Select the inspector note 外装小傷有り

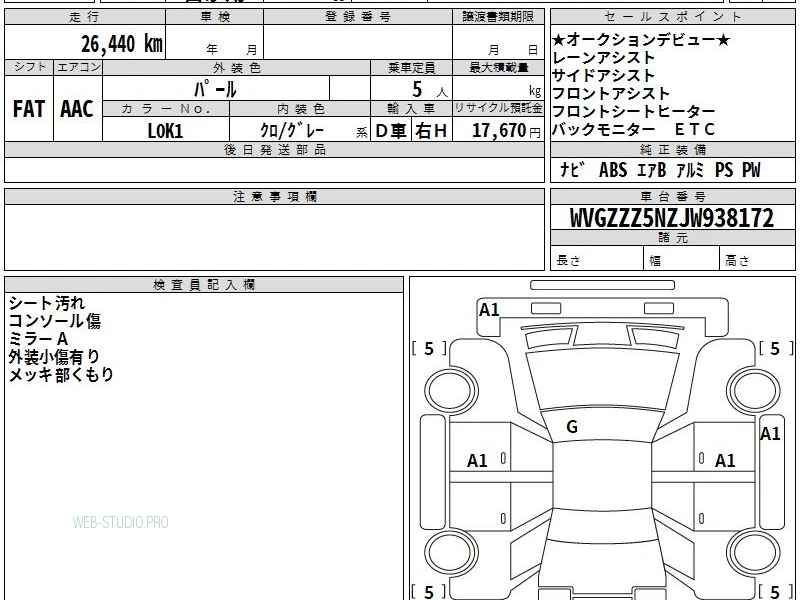pyautogui.click(x=54, y=357)
